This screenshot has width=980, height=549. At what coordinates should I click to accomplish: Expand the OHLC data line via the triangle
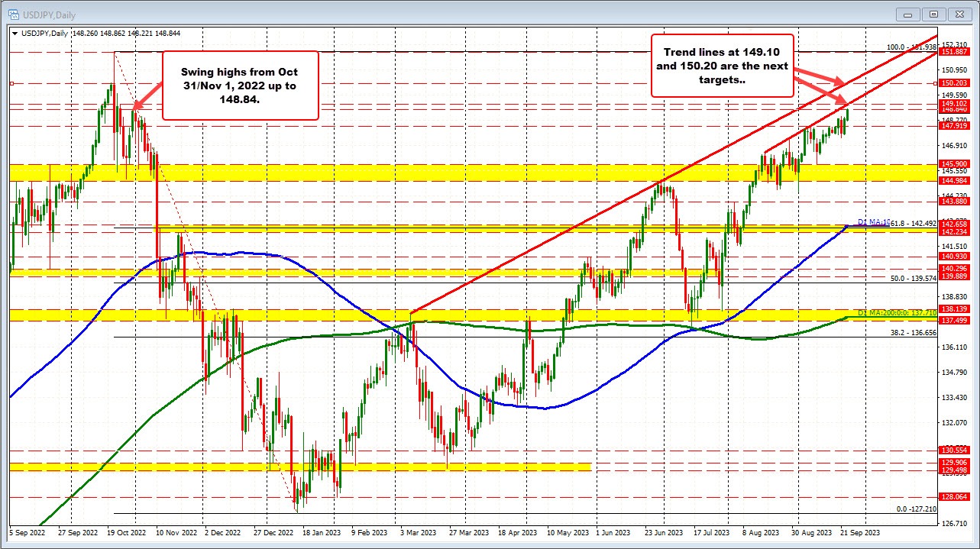click(x=16, y=34)
